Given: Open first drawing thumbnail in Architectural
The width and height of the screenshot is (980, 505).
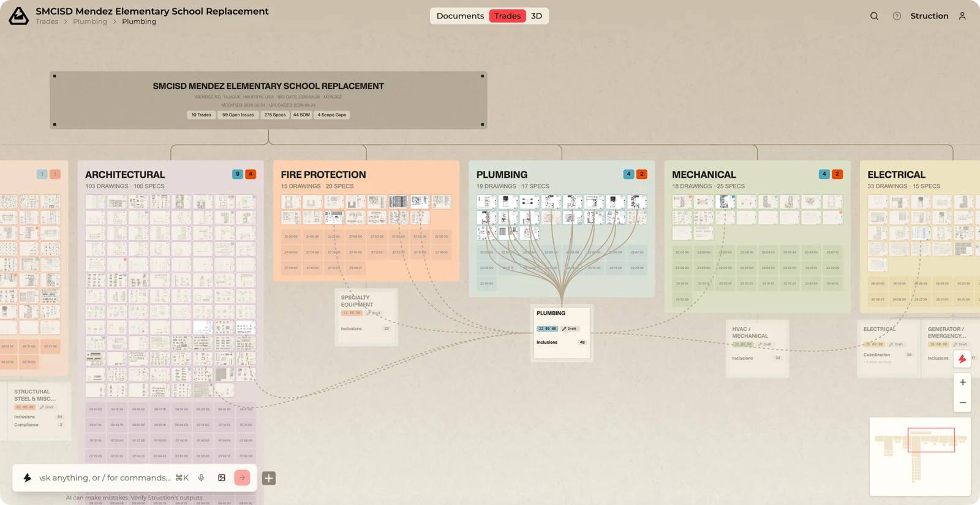Looking at the screenshot, I should point(96,202).
